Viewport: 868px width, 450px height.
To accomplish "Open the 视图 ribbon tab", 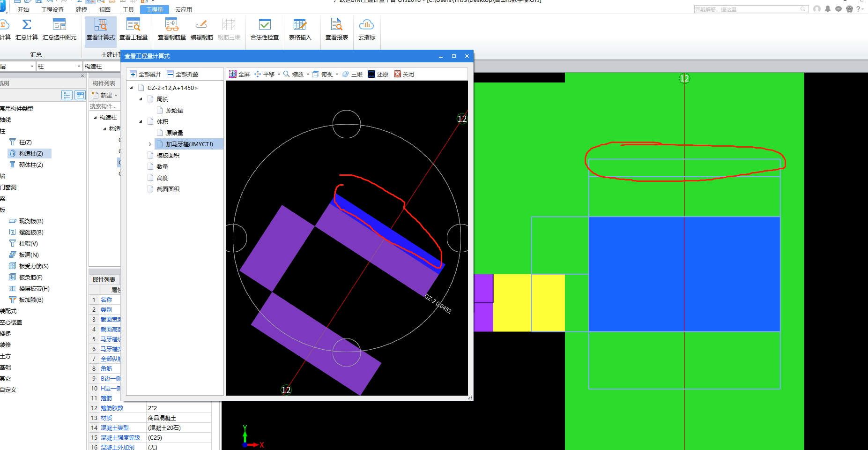I will tap(105, 9).
